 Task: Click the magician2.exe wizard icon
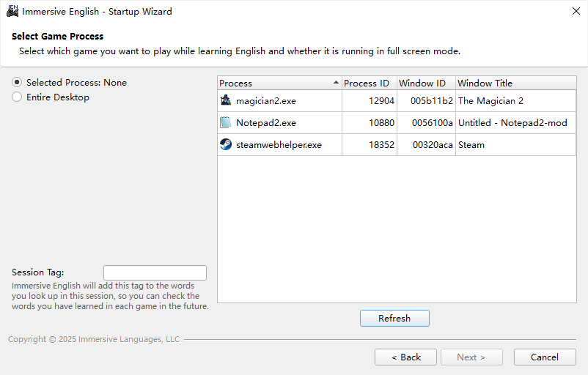226,100
